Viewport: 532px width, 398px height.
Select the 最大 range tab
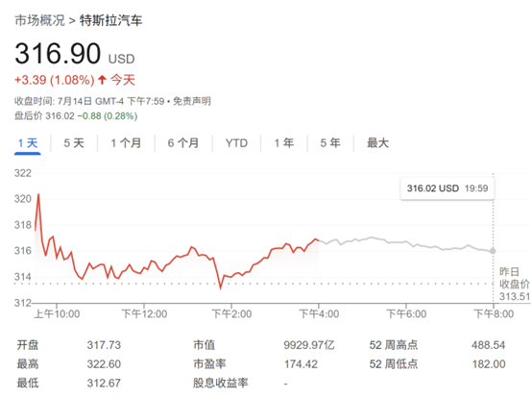[x=377, y=143]
